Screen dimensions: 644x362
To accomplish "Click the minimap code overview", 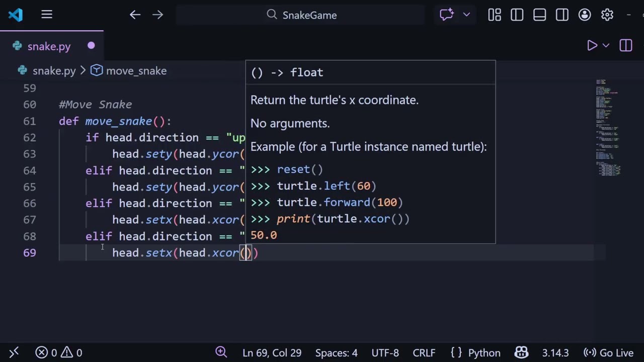I will pyautogui.click(x=608, y=127).
